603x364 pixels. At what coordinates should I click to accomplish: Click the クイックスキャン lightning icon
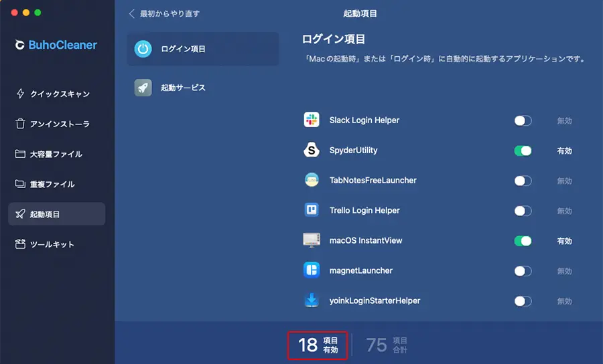(20, 94)
